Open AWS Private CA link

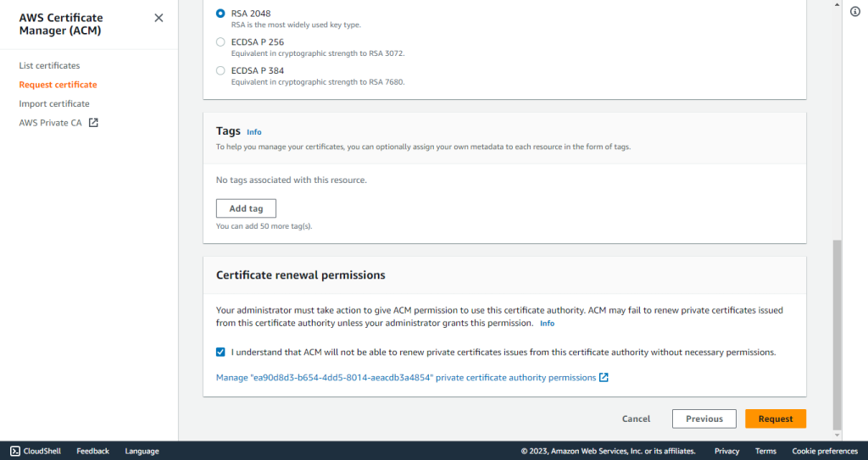pos(50,123)
